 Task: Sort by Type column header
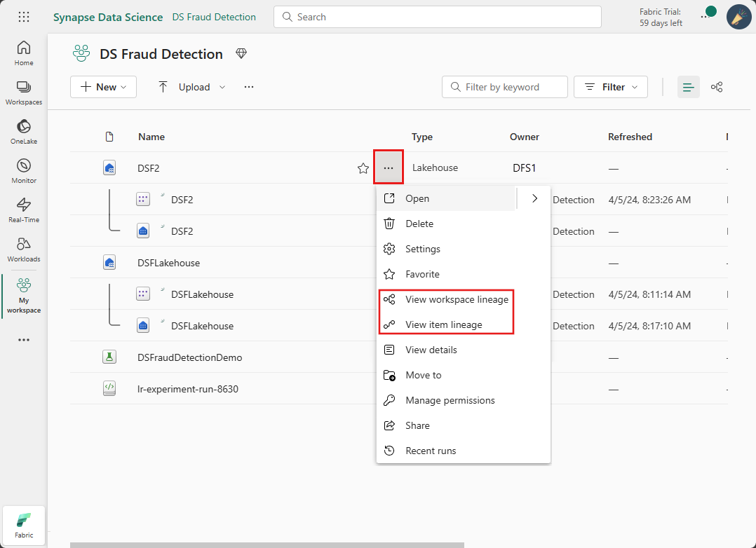click(422, 137)
